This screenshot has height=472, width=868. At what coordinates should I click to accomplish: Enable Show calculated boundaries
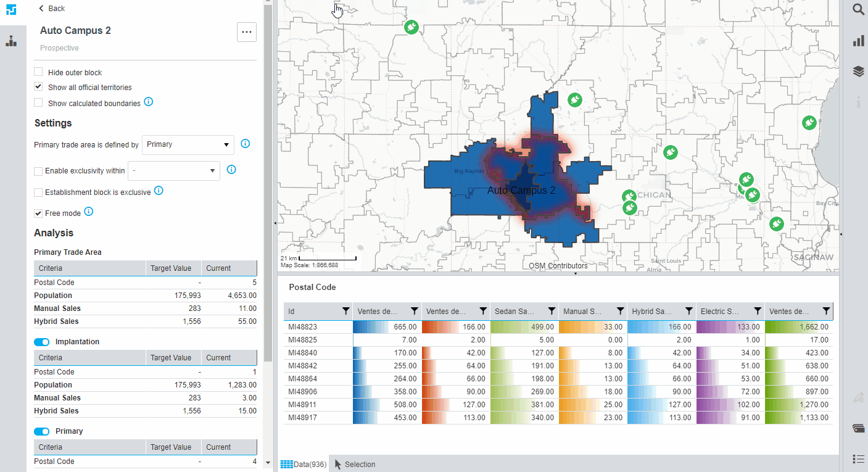[x=38, y=103]
